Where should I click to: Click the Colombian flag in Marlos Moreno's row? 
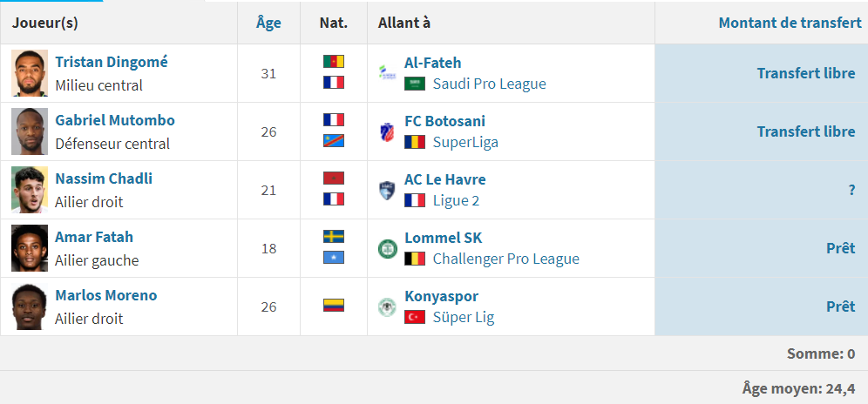pyautogui.click(x=334, y=306)
